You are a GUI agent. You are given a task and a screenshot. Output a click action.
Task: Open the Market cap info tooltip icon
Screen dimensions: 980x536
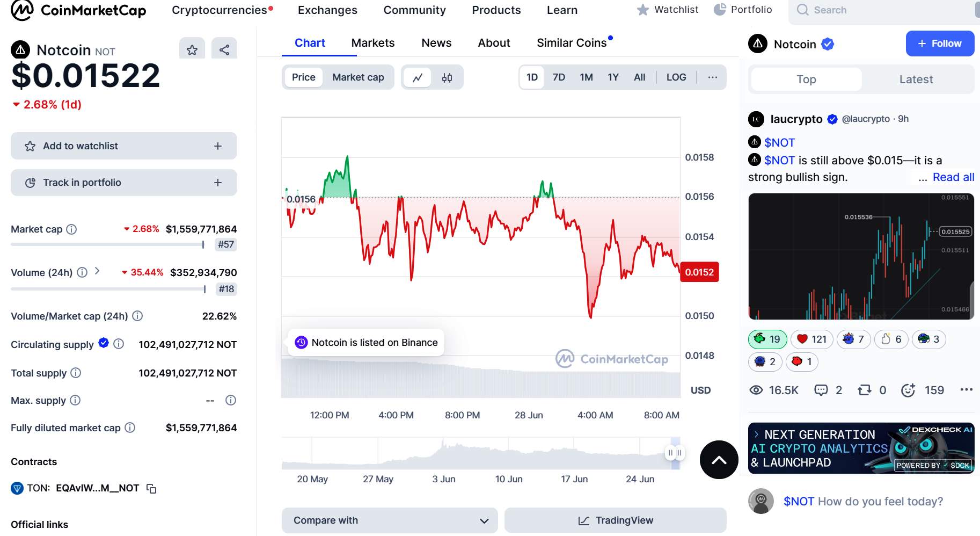tap(71, 229)
